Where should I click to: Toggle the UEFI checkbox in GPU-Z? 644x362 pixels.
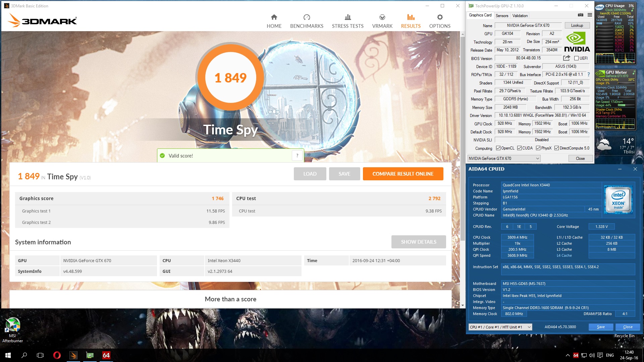point(576,58)
